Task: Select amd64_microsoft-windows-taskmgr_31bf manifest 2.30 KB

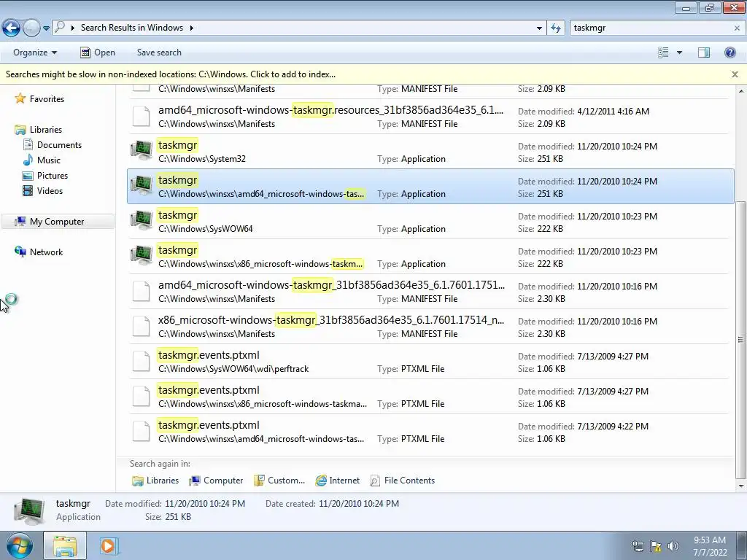Action: coord(430,292)
